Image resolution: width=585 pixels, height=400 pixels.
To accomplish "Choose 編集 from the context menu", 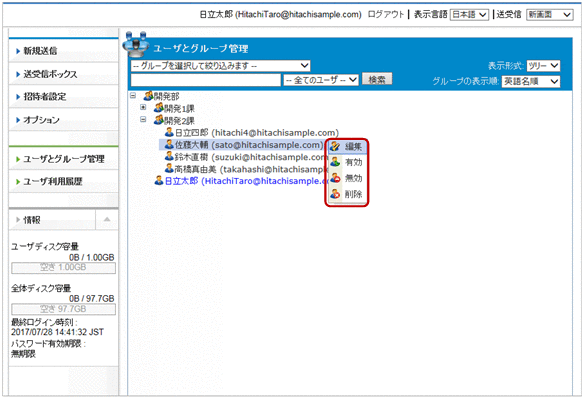I will [x=347, y=146].
